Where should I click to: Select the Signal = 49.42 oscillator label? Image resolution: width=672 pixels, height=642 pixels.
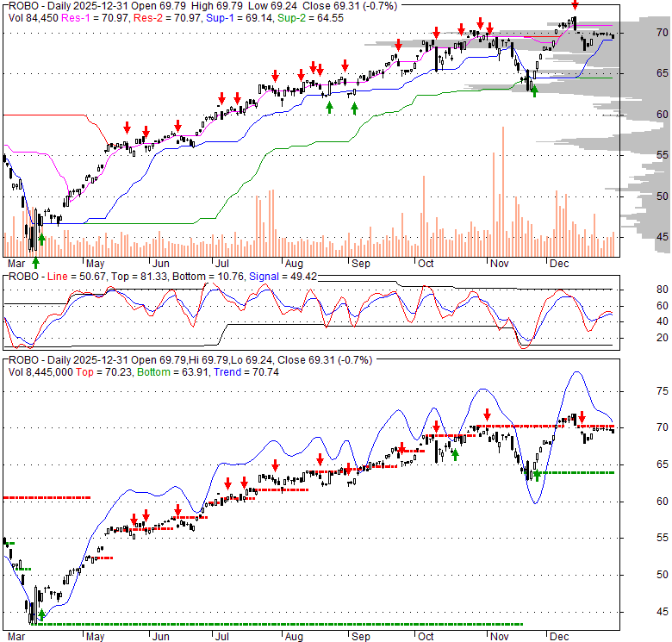pyautogui.click(x=283, y=277)
